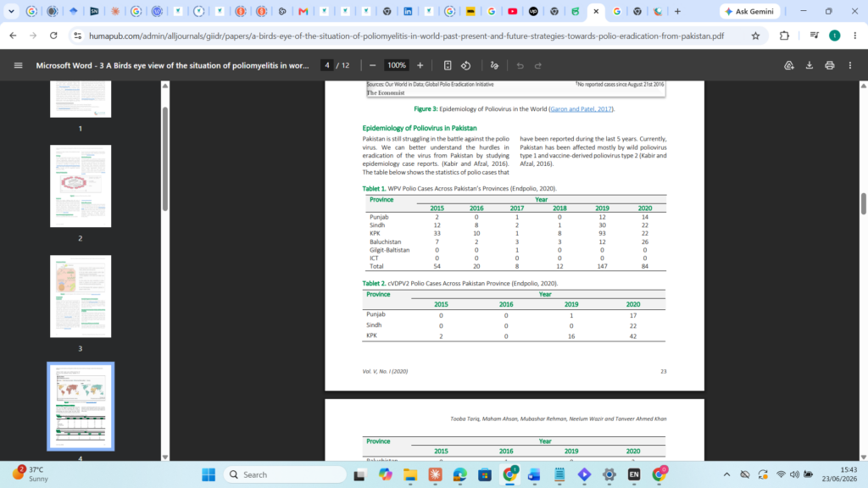Open the tab search dropdown arrow

pos(11,11)
